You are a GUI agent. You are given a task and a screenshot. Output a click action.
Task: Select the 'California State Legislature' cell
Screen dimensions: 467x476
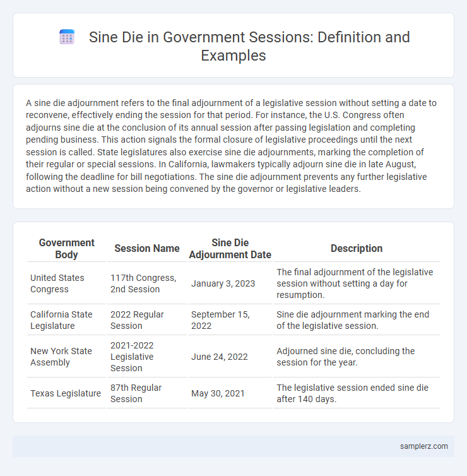coord(66,320)
